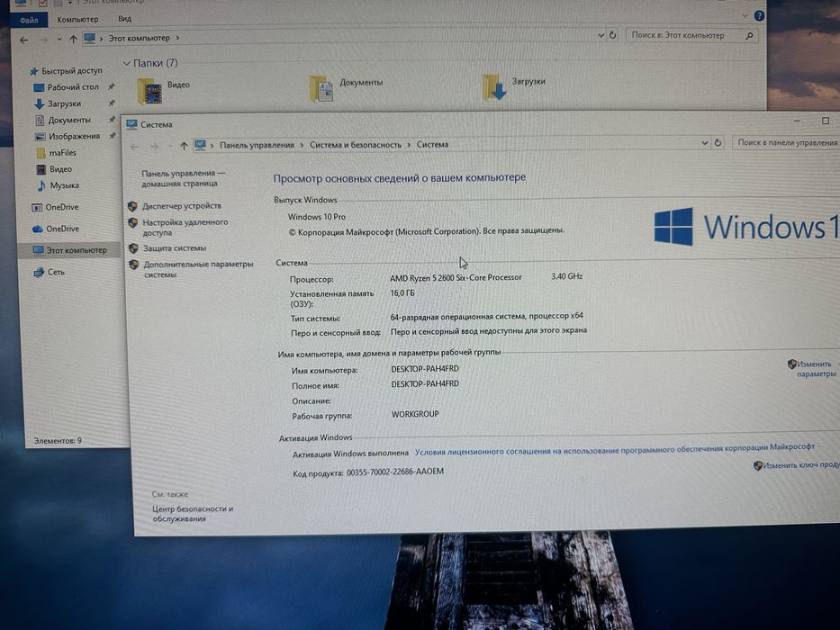The image size is (840, 630).
Task: Click Изменить ключ продукта link
Action: (801, 465)
